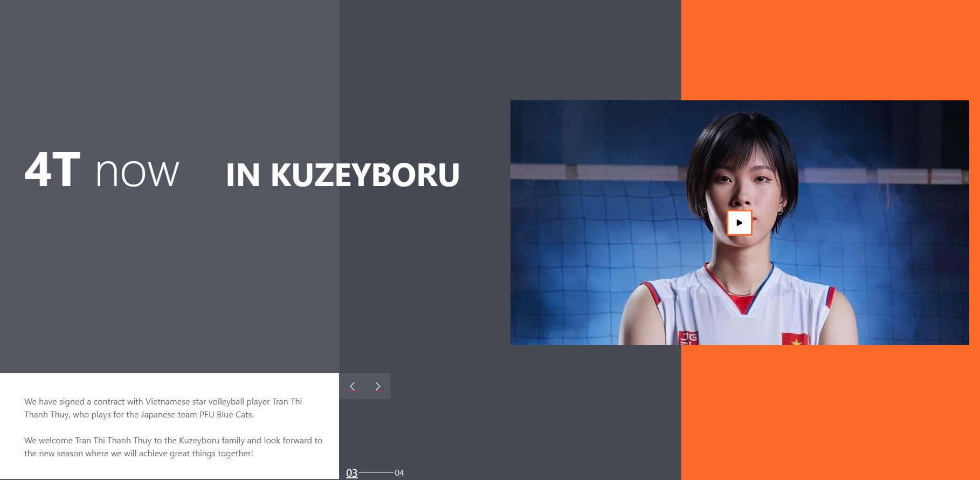
Task: Click the volleyball net in video background
Action: [x=582, y=243]
